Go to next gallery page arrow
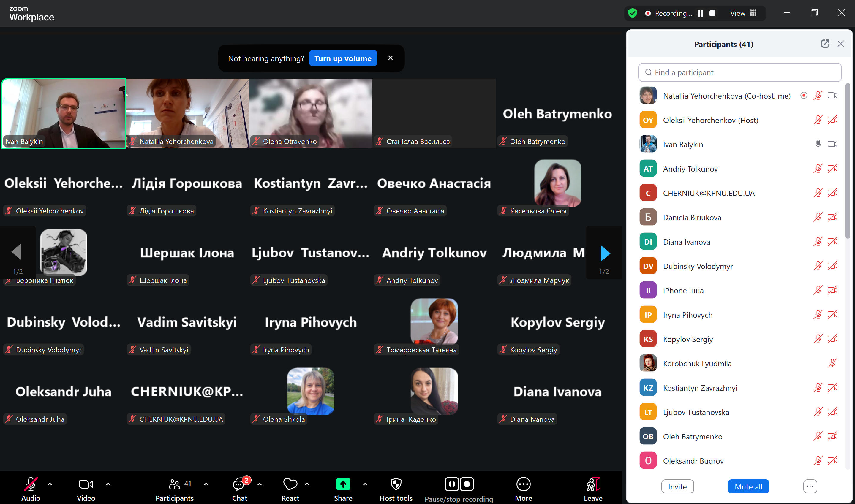Viewport: 855px width, 504px height. tap(605, 253)
